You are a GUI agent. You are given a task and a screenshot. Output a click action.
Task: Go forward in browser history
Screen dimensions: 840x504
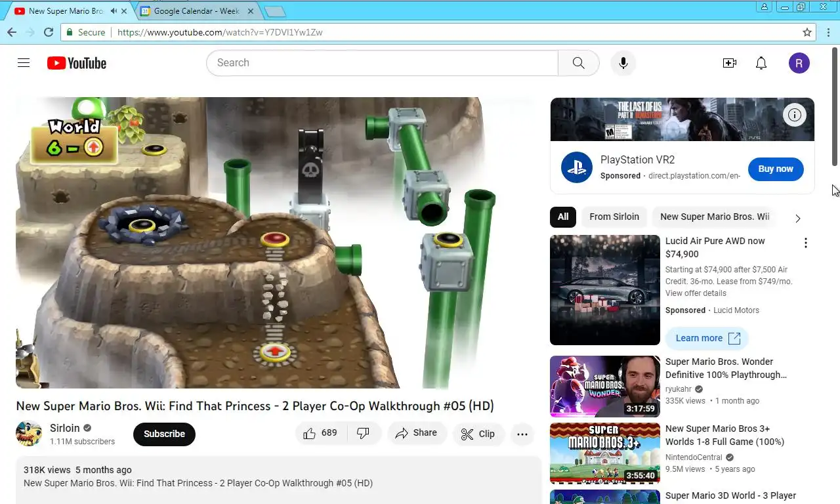tap(30, 32)
